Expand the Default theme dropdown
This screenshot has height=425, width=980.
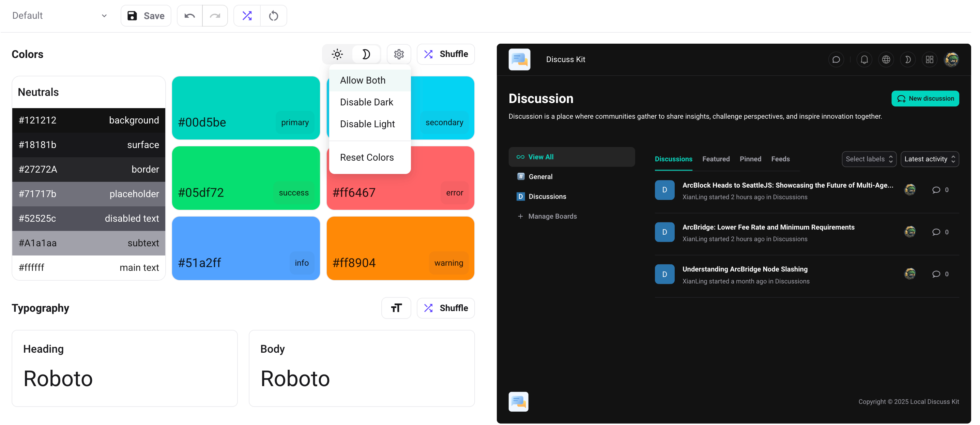[59, 16]
